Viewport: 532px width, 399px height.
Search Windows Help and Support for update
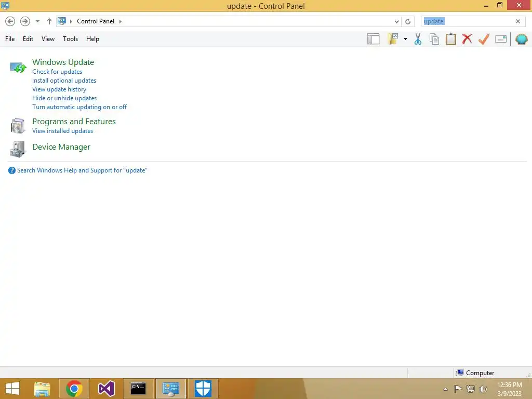(82, 170)
